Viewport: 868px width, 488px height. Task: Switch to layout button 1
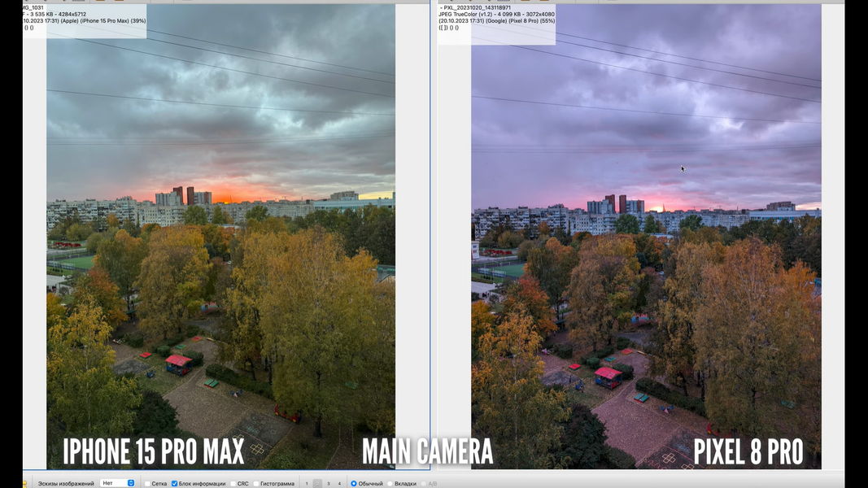point(307,484)
